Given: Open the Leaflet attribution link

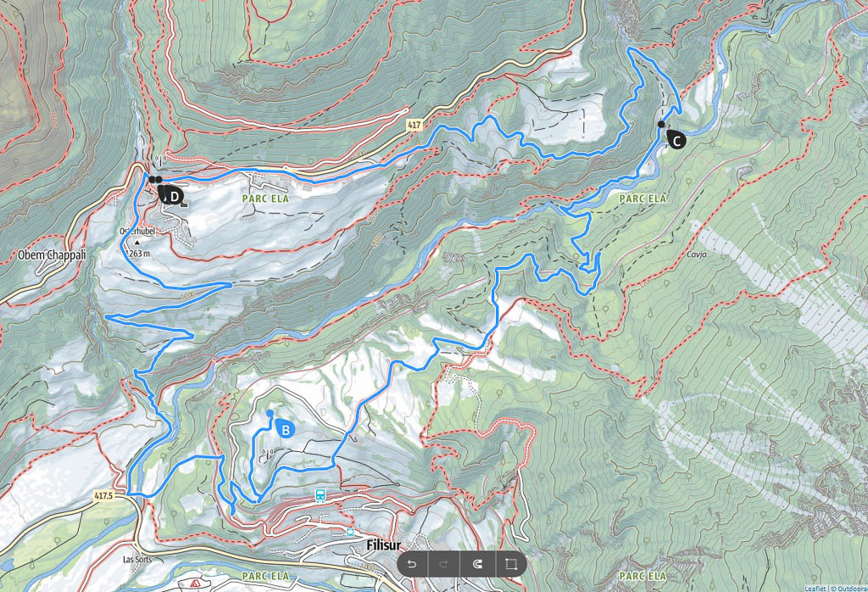Looking at the screenshot, I should (x=815, y=589).
